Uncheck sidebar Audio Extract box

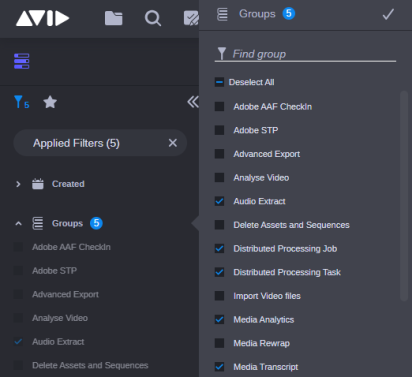(x=19, y=342)
